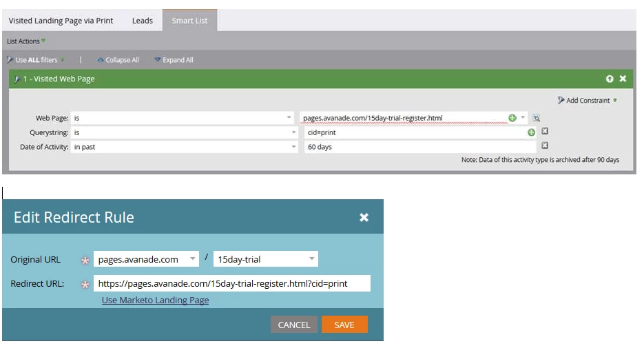This screenshot has height=346, width=644.
Task: Click the archived after 90 days note
Action: click(x=540, y=160)
